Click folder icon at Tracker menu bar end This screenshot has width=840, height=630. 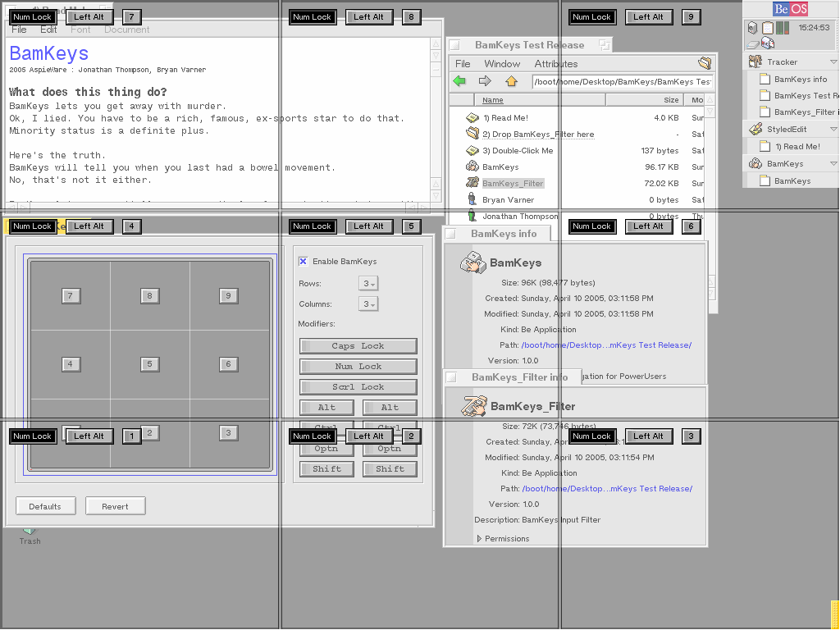coord(705,63)
